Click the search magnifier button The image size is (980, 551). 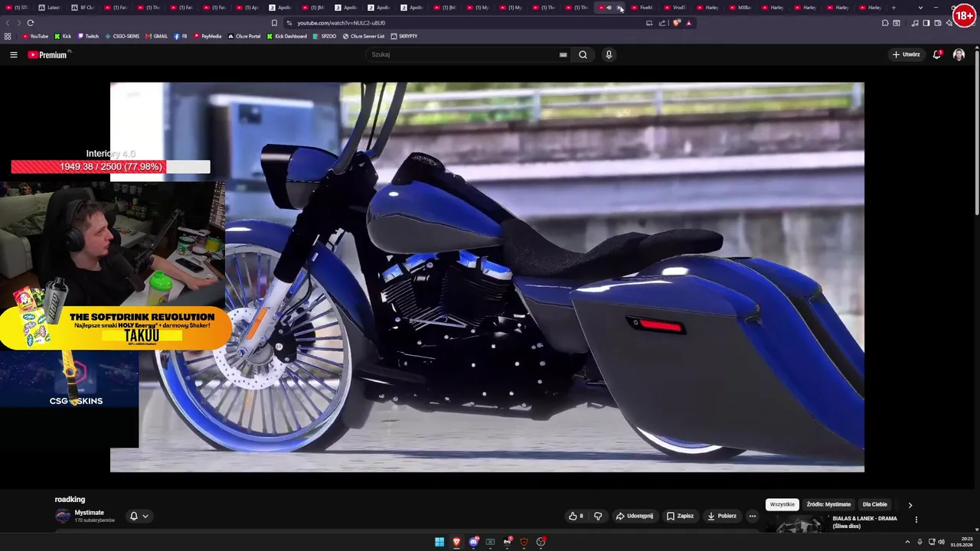click(583, 54)
